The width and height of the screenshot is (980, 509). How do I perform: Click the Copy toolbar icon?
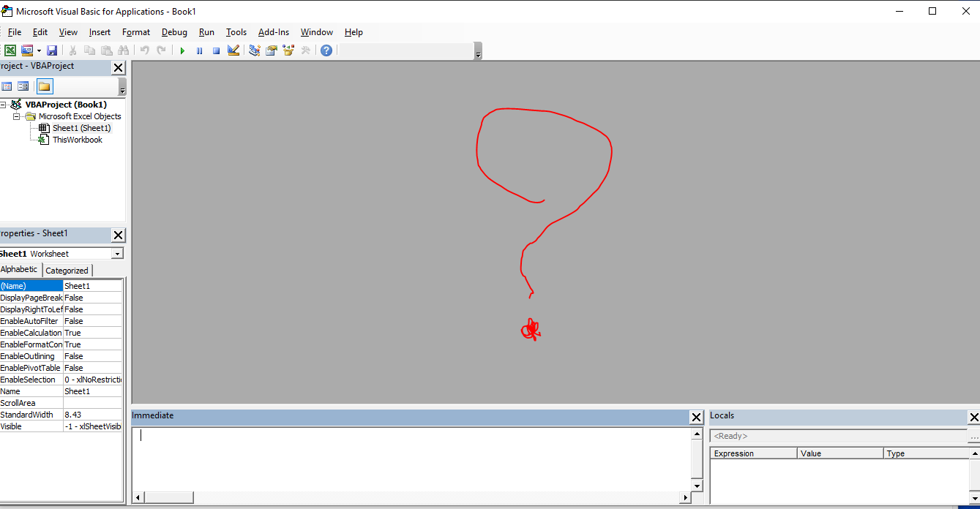[89, 50]
